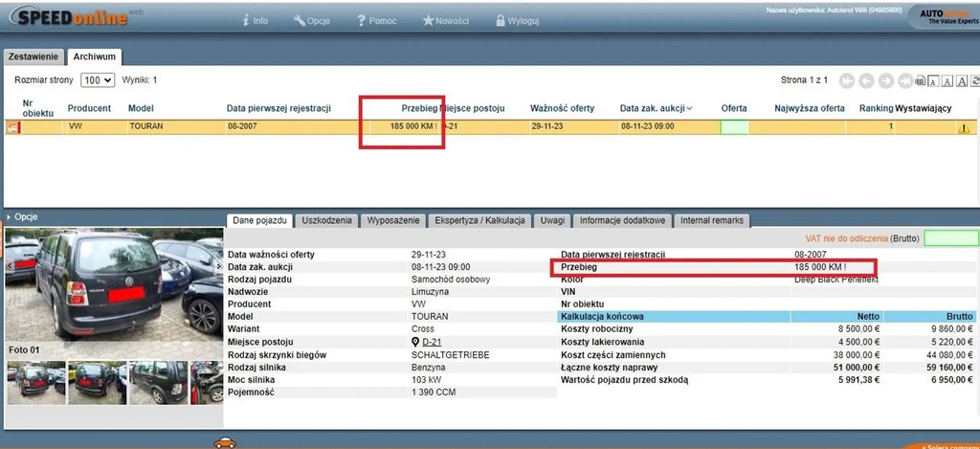980x449 pixels.
Task: Sort by Data zak. aukcji column arrow
Action: tap(689, 108)
